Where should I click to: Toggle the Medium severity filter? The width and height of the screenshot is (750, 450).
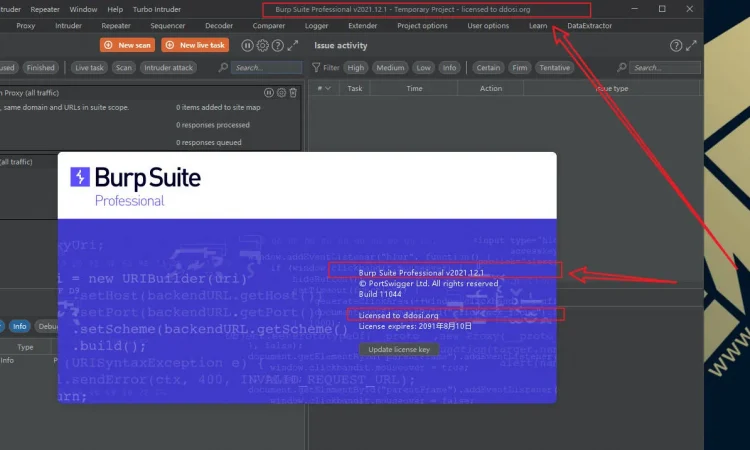(x=390, y=67)
